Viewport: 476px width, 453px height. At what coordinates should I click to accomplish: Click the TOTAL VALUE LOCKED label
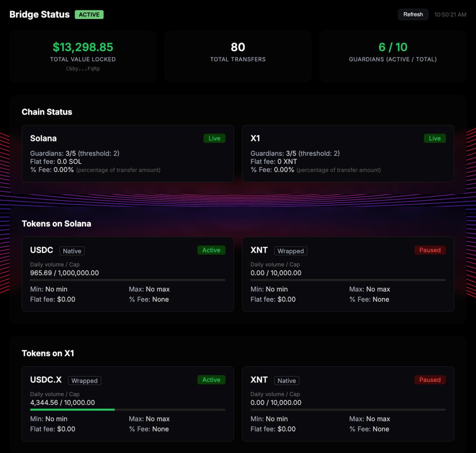83,60
